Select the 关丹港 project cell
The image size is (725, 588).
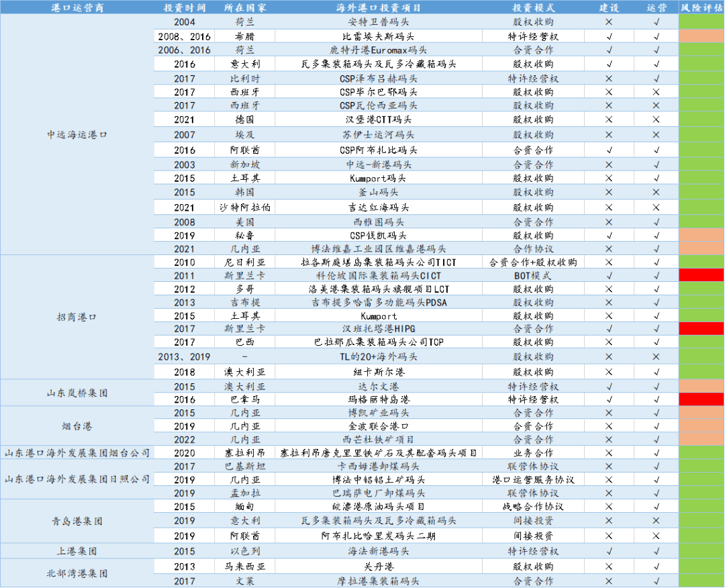coord(379,567)
